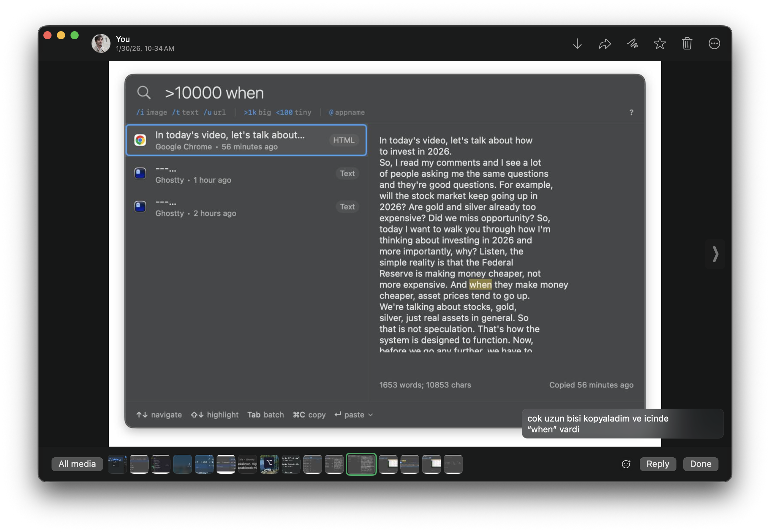Delete the media with the trash icon
The image size is (770, 532).
point(687,44)
